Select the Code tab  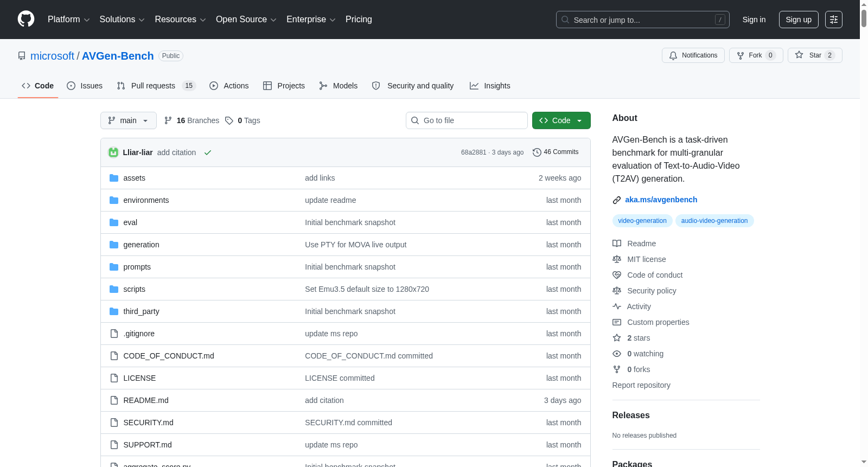38,86
